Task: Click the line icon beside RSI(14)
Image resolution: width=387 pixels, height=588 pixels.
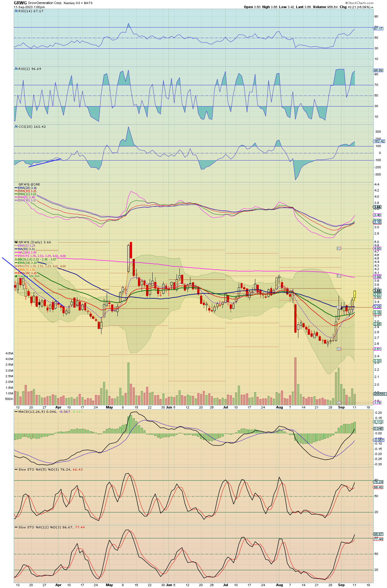Action: (x=16, y=11)
